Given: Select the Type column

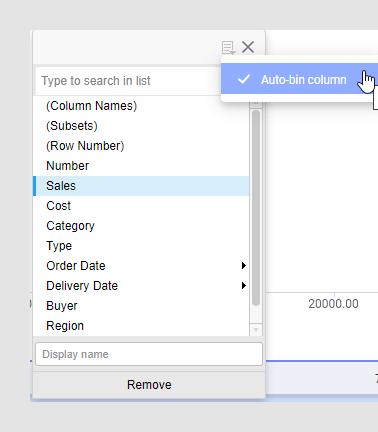Looking at the screenshot, I should tap(141, 246).
